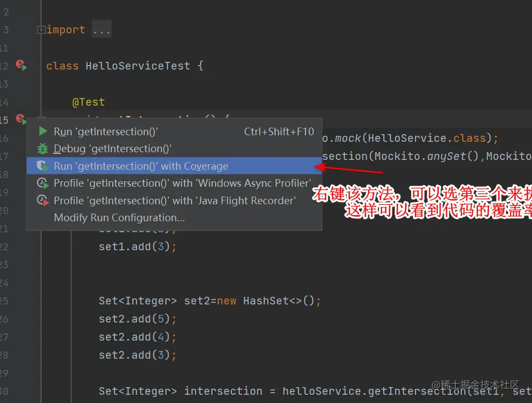Click the set1.add(3); code line
The height and width of the screenshot is (403, 532).
click(137, 246)
